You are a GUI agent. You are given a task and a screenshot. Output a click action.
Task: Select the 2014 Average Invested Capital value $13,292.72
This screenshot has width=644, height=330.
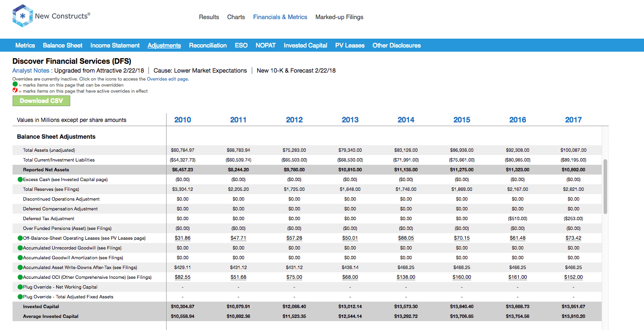point(406,316)
